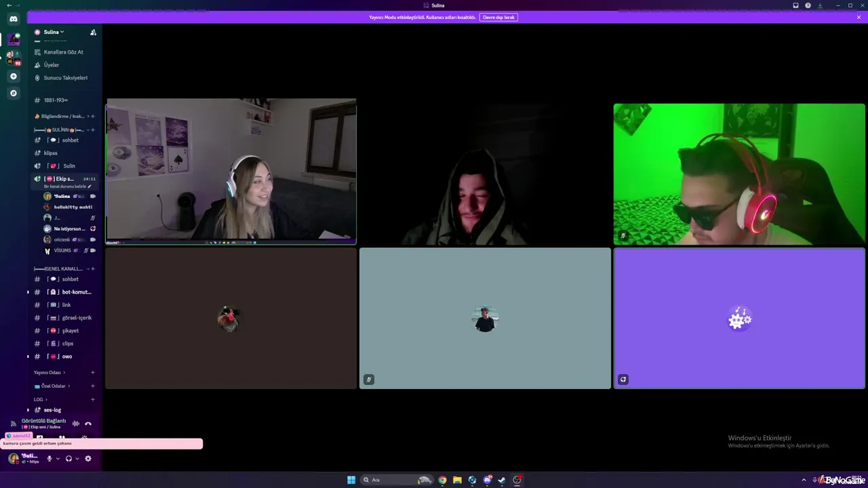This screenshot has width=868, height=488.
Task: Open Chrome from the taskbar
Action: pyautogui.click(x=443, y=480)
